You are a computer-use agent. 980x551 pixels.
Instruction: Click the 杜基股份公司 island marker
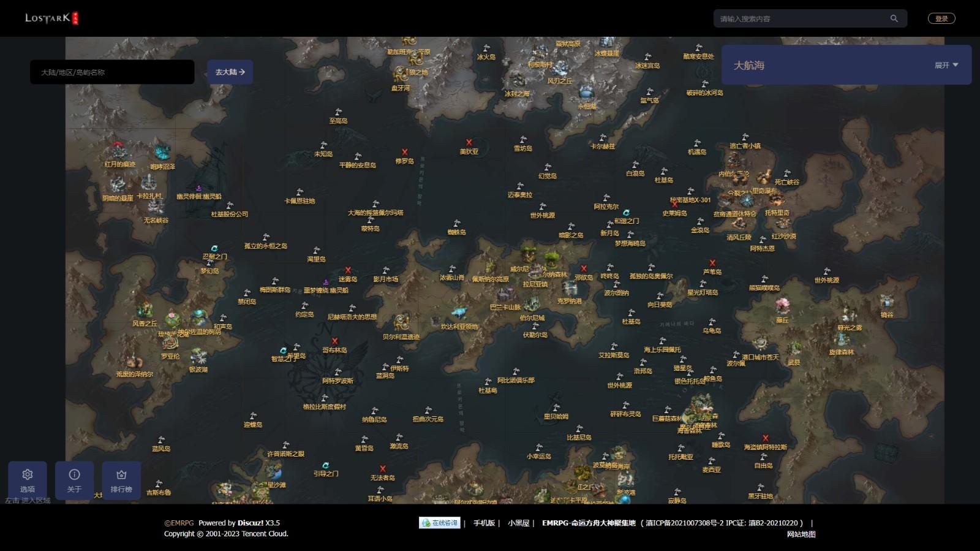click(x=230, y=206)
